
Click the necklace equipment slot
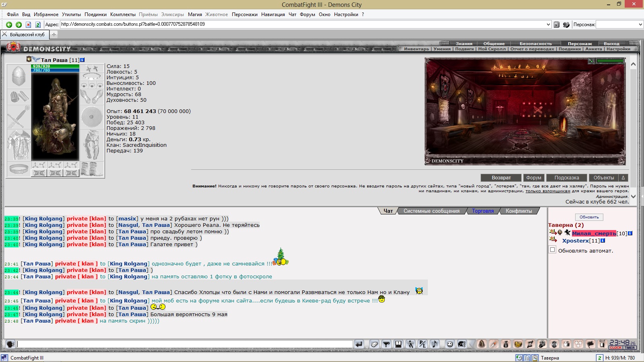[x=92, y=76]
